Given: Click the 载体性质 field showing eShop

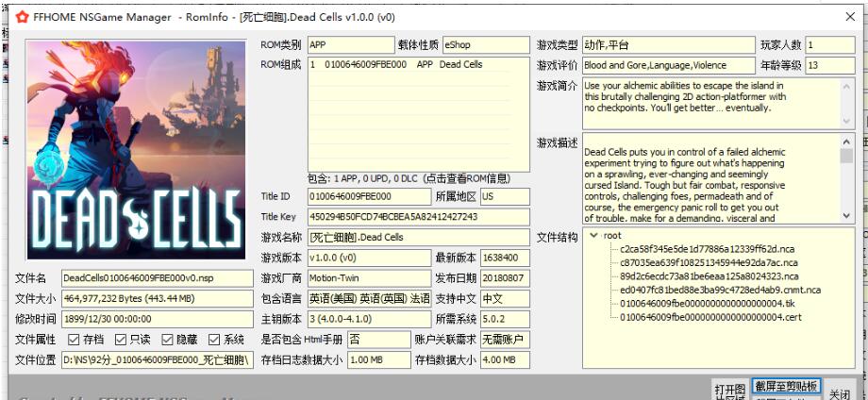Looking at the screenshot, I should pyautogui.click(x=486, y=45).
